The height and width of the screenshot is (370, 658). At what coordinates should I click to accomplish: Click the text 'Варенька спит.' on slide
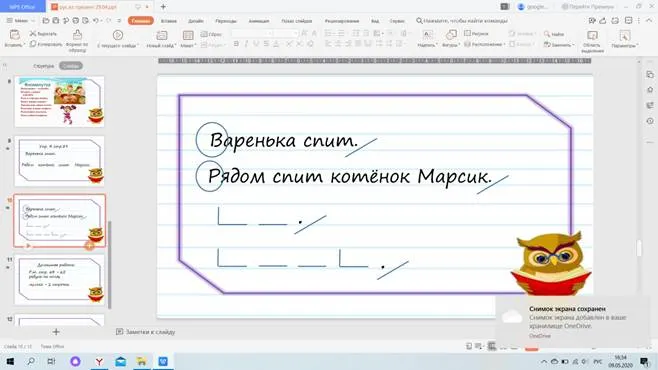(x=284, y=140)
